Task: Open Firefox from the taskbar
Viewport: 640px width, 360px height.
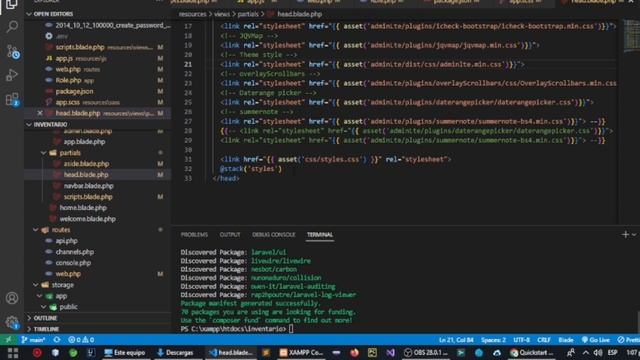Action: point(354,353)
